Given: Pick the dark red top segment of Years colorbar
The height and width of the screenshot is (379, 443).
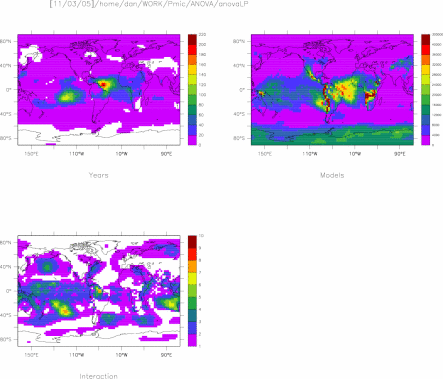Looking at the screenshot, I should pyautogui.click(x=192, y=39).
